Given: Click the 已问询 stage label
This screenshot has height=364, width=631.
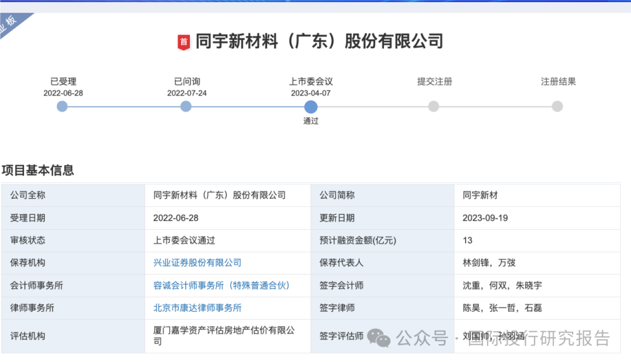Looking at the screenshot, I should click(187, 82).
